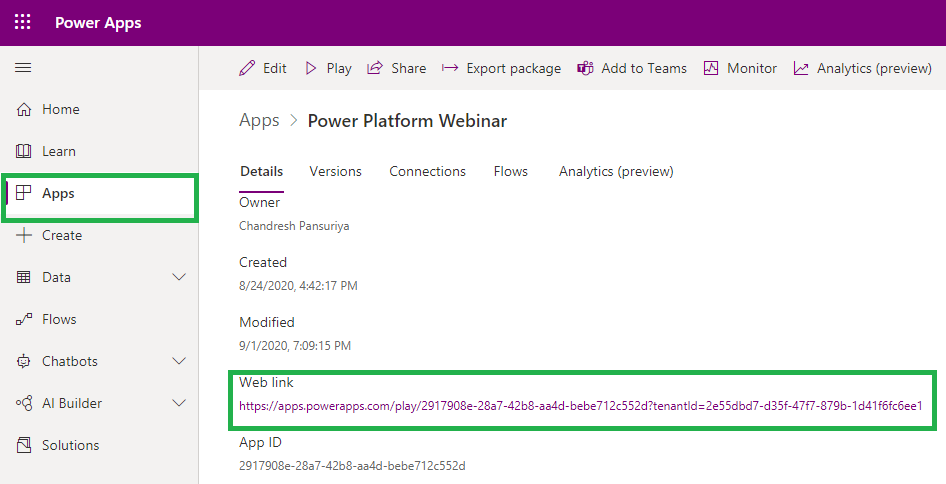946x484 pixels.
Task: Expand the Data section chevron
Action: pos(179,277)
